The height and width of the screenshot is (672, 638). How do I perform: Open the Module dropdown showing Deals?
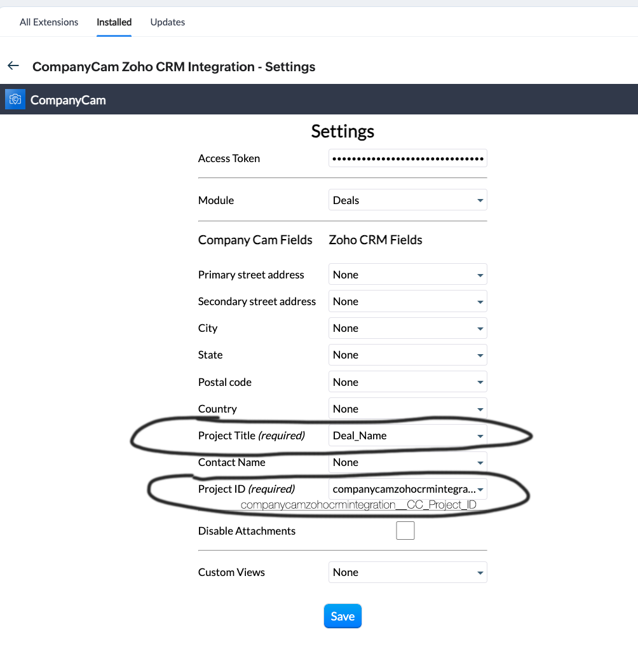pos(407,200)
